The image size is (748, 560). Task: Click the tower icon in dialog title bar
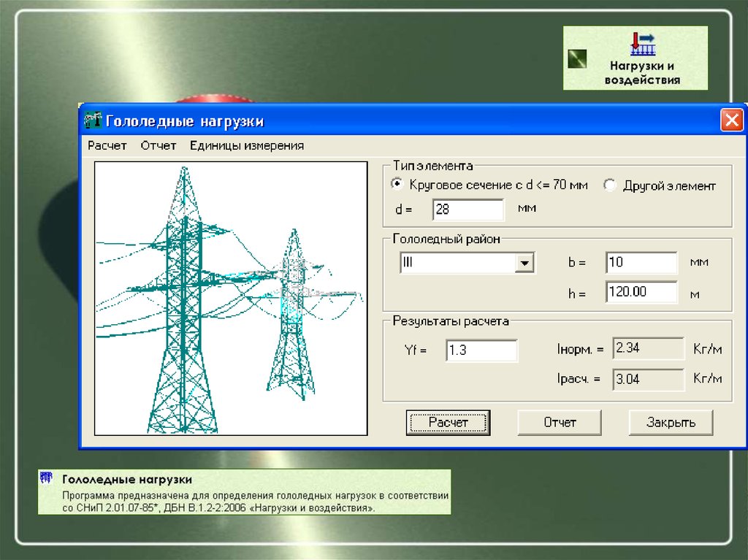pyautogui.click(x=92, y=120)
